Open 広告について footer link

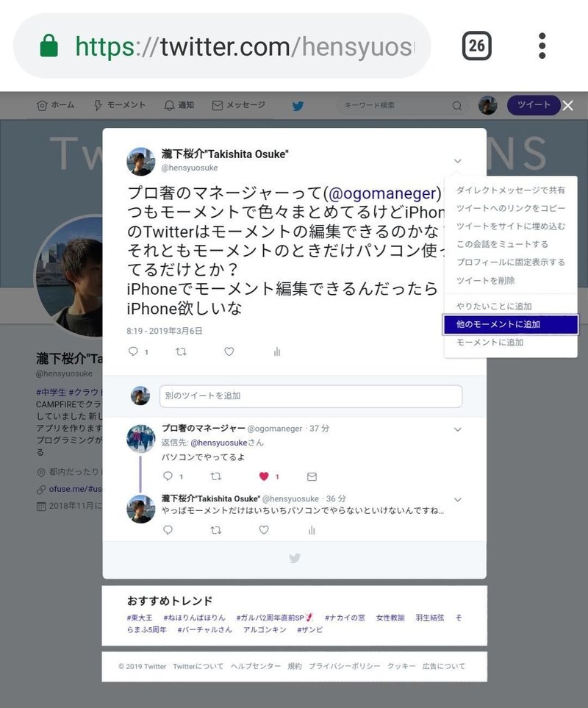coord(444,666)
